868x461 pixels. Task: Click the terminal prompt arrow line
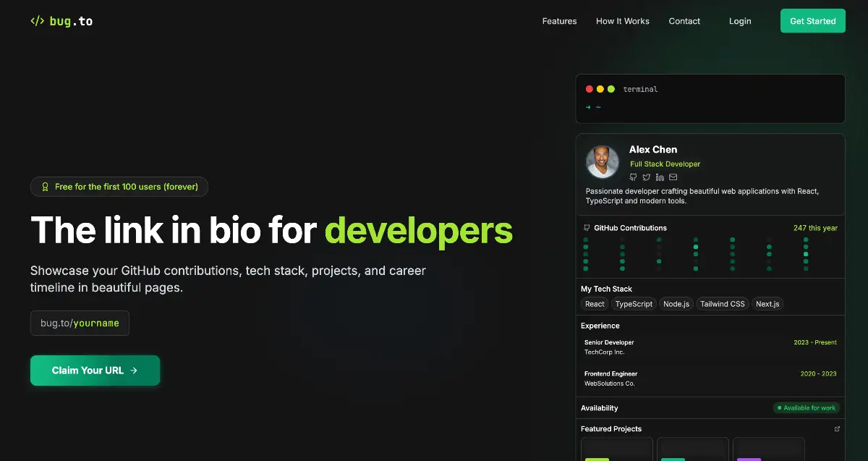point(593,107)
